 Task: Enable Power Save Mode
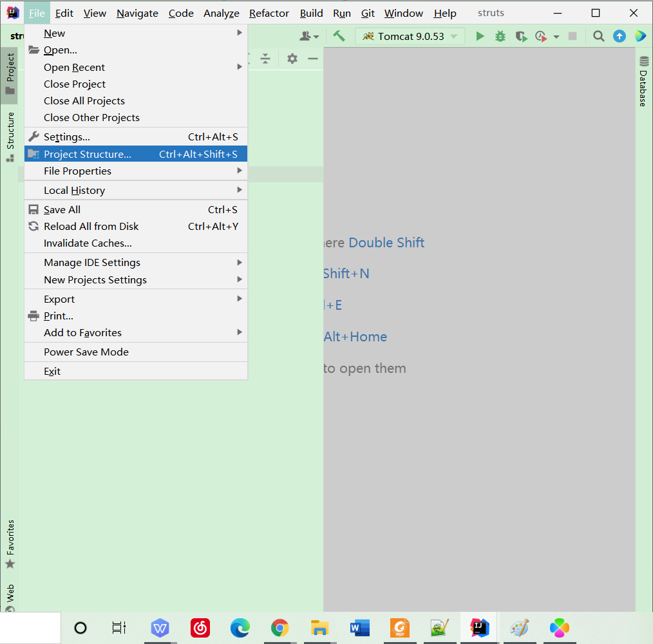click(x=86, y=352)
